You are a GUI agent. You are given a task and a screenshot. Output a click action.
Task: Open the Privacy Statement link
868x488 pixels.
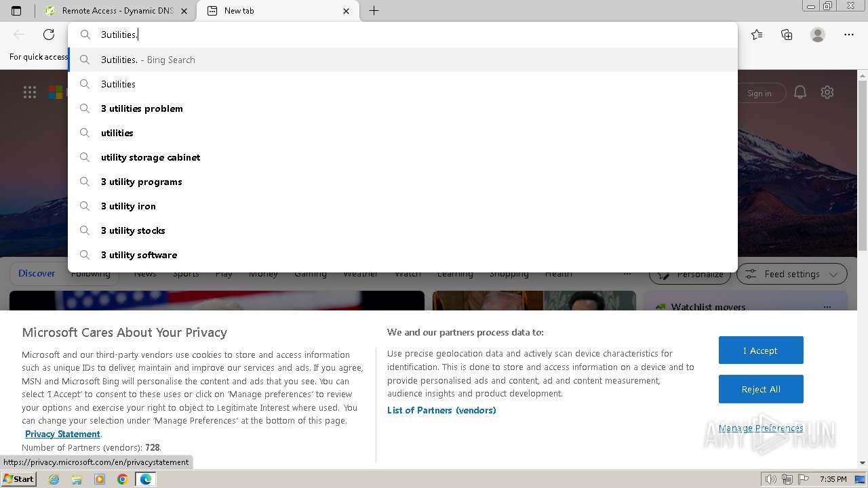click(62, 434)
